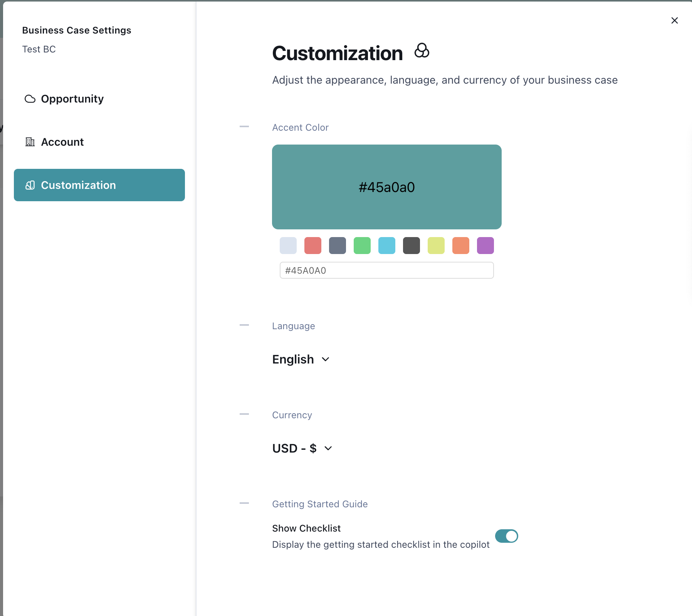This screenshot has height=616, width=692.
Task: Collapse the Accent Color section
Action: (x=244, y=126)
